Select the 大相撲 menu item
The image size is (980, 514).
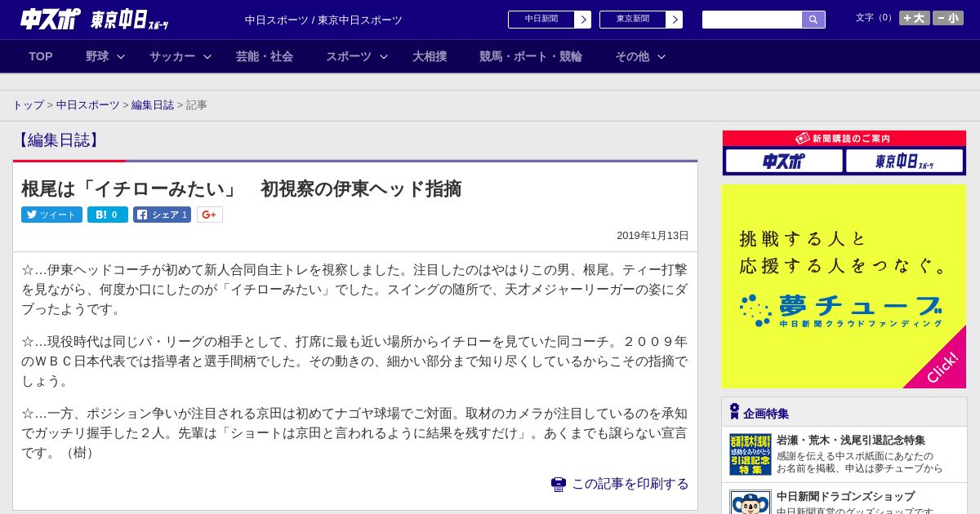(430, 56)
